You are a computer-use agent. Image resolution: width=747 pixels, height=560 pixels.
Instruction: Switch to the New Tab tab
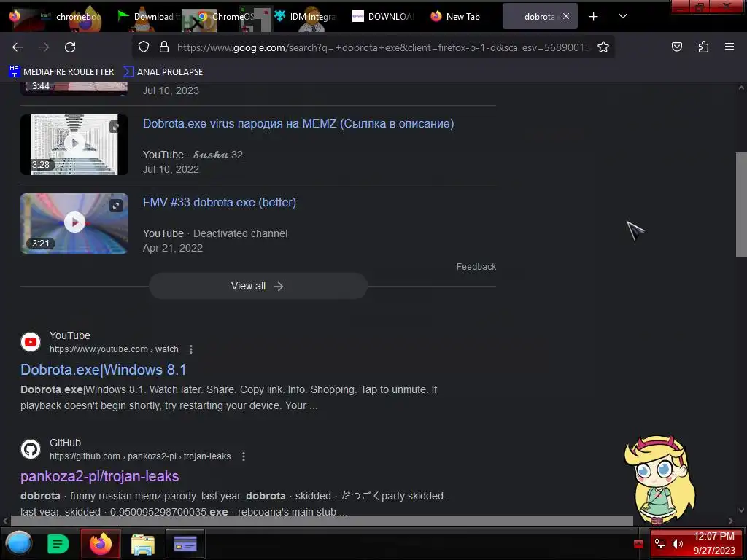pyautogui.click(x=456, y=17)
